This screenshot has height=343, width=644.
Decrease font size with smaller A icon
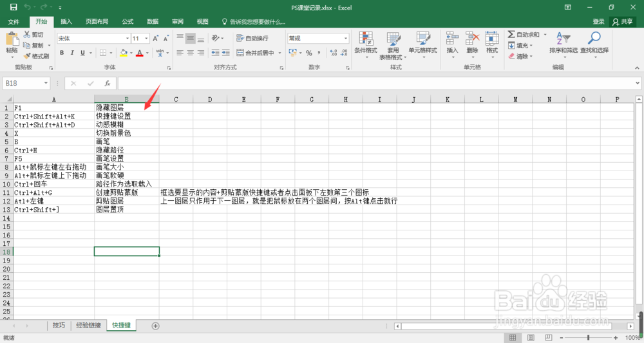pos(166,38)
